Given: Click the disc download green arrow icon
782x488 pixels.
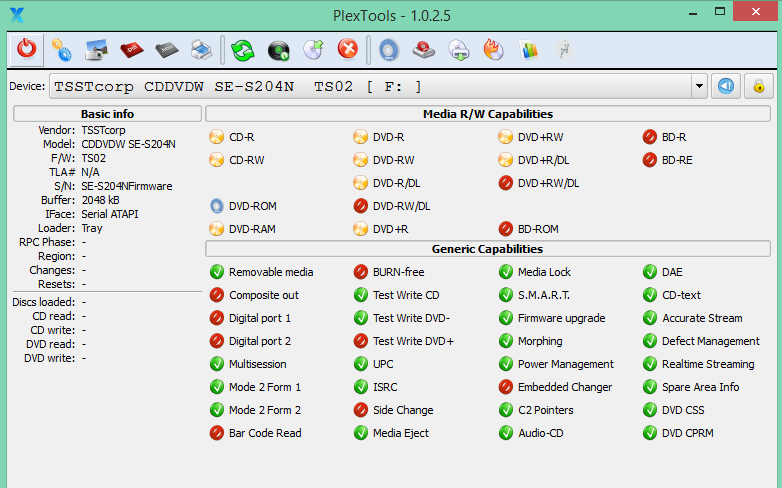Looking at the screenshot, I should [459, 50].
